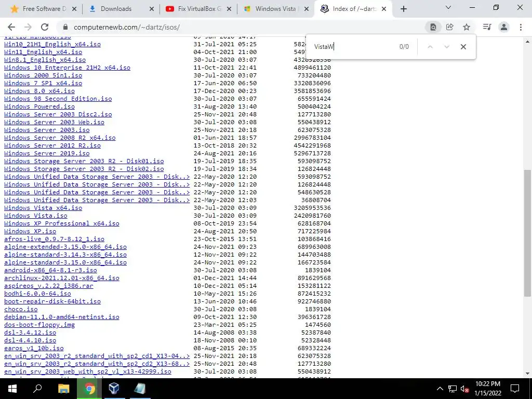
Task: Jump to previous find result arrow
Action: [430, 47]
